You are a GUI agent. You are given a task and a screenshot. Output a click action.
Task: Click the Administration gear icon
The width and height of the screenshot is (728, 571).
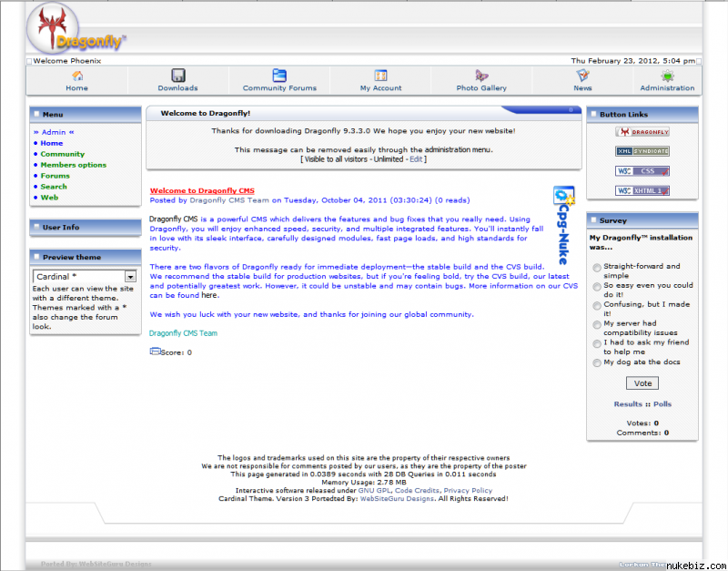[x=667, y=76]
